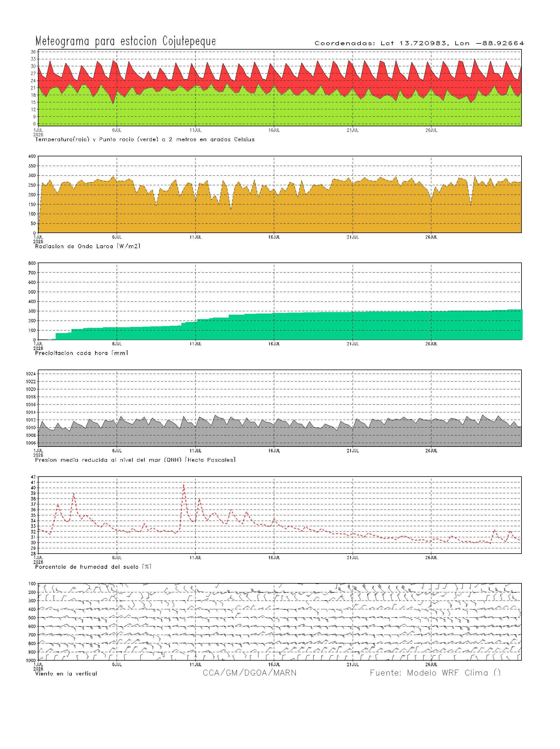Click the 16JUL label under precipitation chart

[x=274, y=344]
